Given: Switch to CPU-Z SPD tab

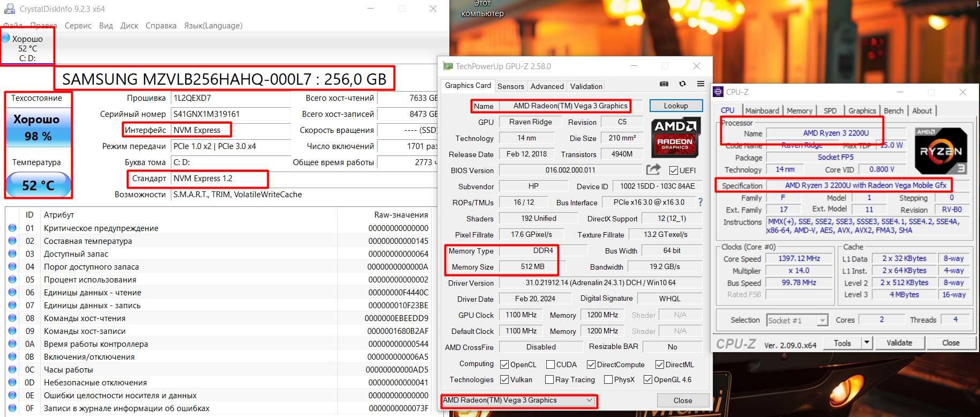Looking at the screenshot, I should coord(830,110).
